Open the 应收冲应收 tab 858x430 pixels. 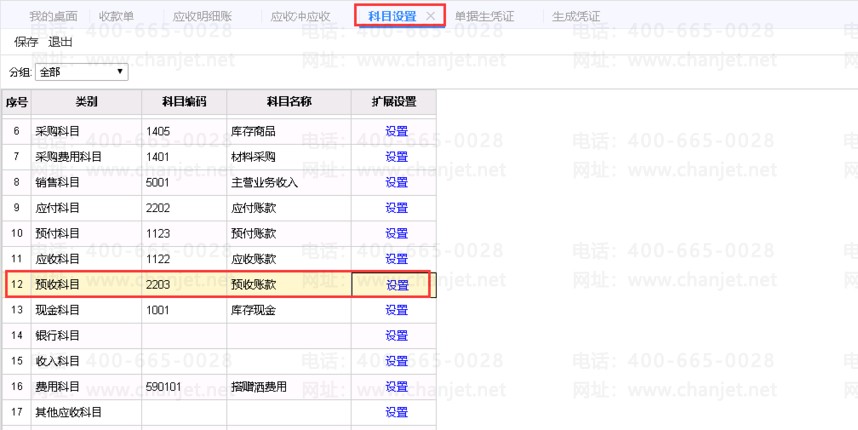[x=300, y=16]
